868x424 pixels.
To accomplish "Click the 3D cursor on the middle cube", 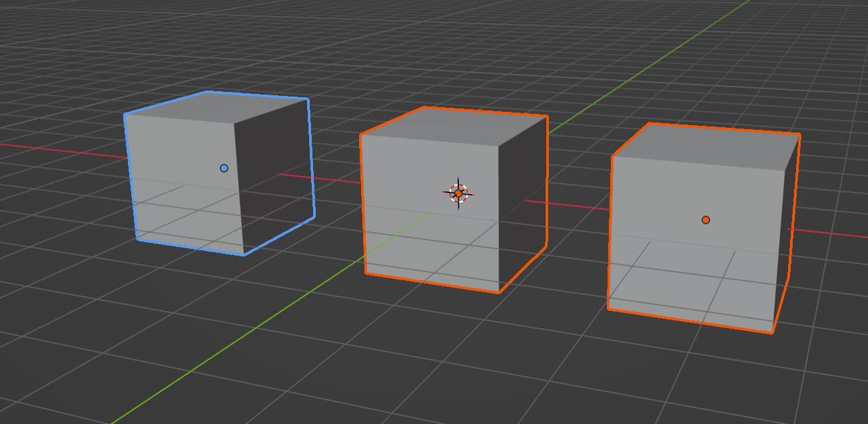I will pyautogui.click(x=458, y=193).
